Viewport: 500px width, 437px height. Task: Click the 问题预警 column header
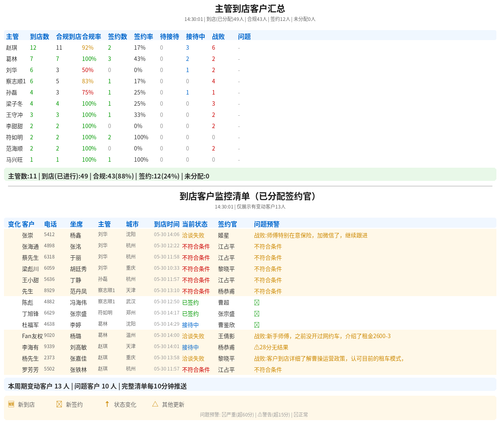pos(267,224)
